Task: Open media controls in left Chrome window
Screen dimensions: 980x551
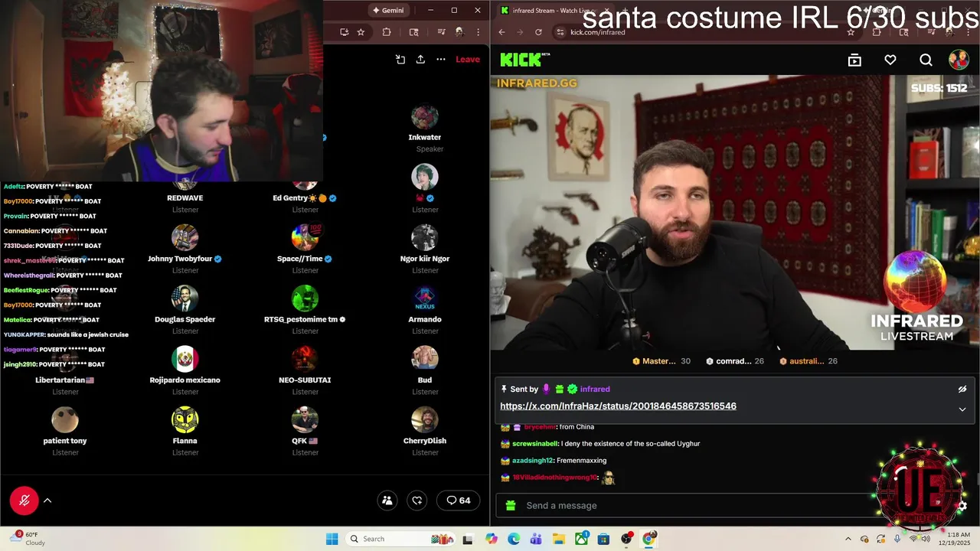Action: [x=442, y=32]
